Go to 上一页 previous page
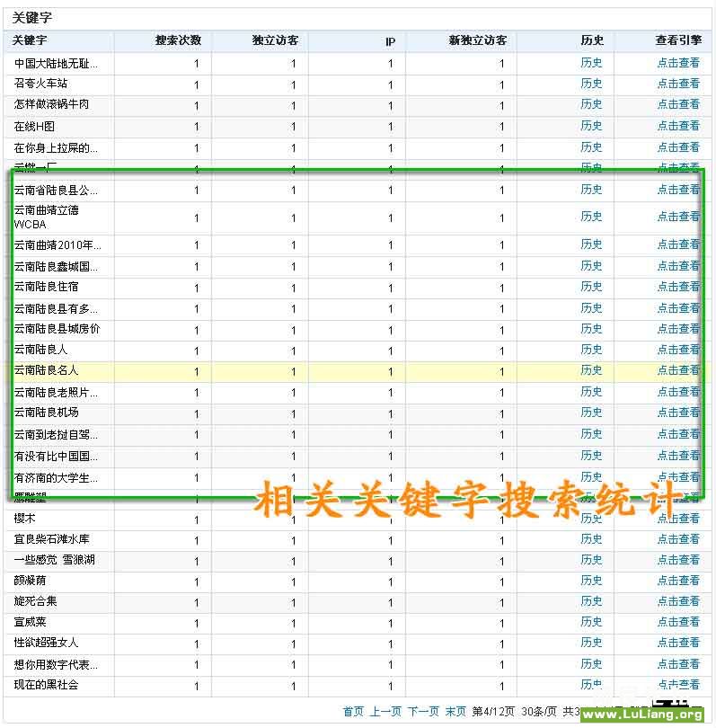 click(x=385, y=711)
